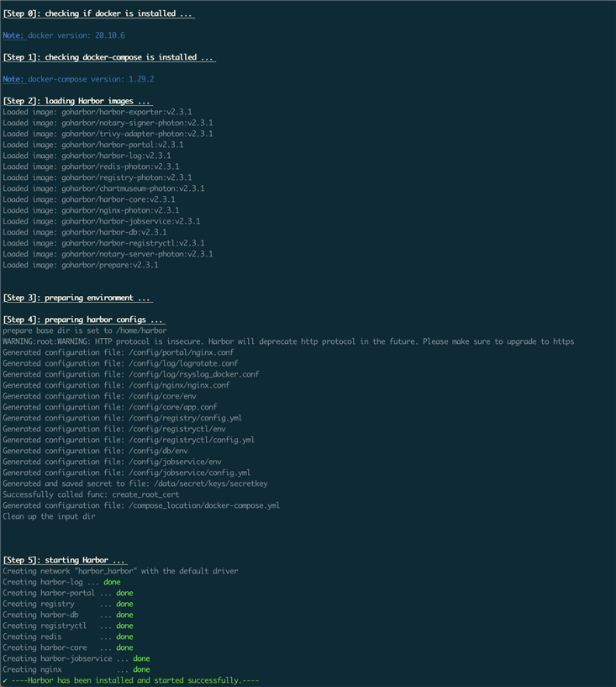Click the docker-compose version 1.29.2 text
The height and width of the screenshot is (687, 616).
[91, 79]
